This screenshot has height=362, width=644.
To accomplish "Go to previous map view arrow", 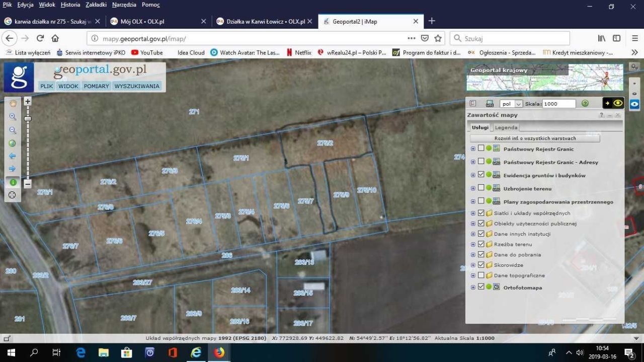I will point(13,156).
